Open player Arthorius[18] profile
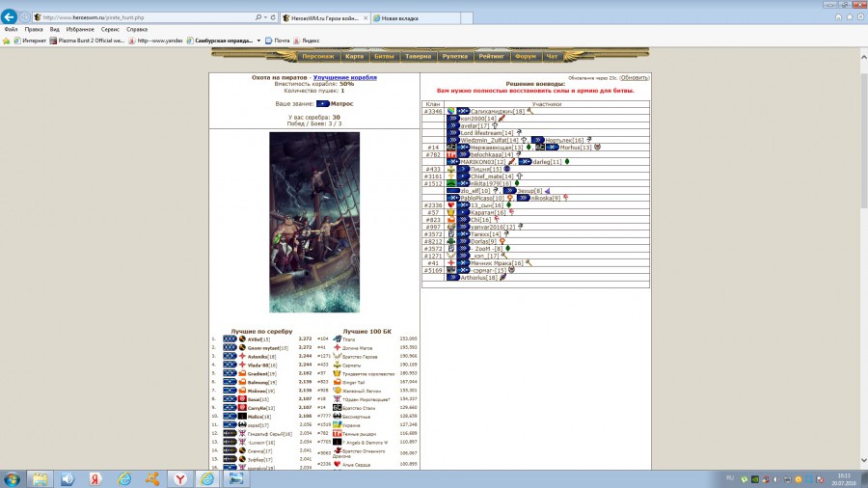Image resolution: width=868 pixels, height=488 pixels. click(478, 278)
